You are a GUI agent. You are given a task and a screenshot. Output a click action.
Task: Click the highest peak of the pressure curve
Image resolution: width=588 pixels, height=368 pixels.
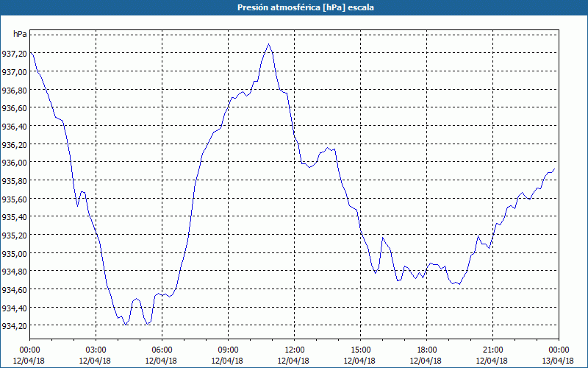(268, 44)
